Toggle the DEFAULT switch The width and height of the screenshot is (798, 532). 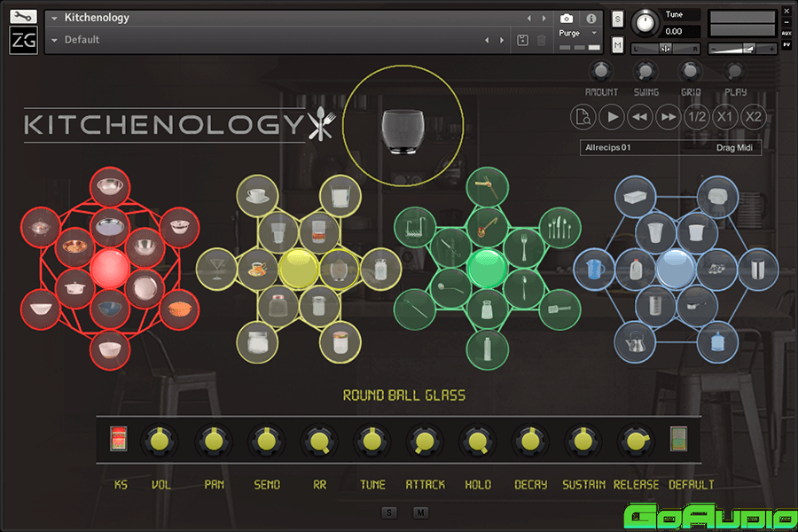click(678, 439)
